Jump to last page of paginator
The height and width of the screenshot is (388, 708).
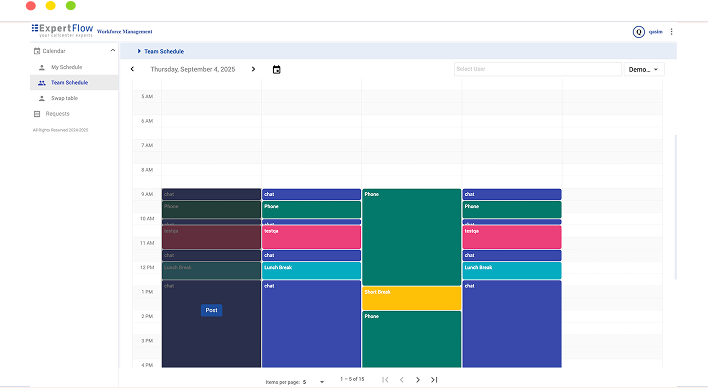434,380
